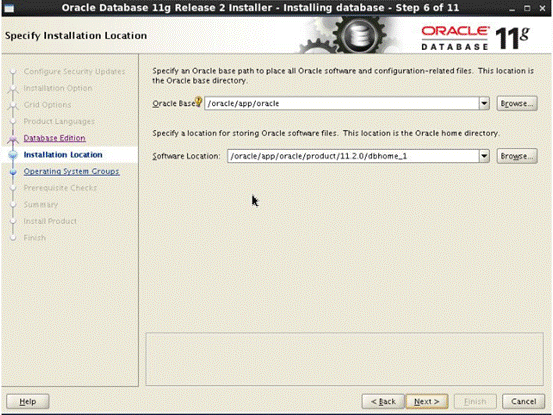Minimize the installer window
Image resolution: width=553 pixels, height=415 pixels.
(512, 8)
